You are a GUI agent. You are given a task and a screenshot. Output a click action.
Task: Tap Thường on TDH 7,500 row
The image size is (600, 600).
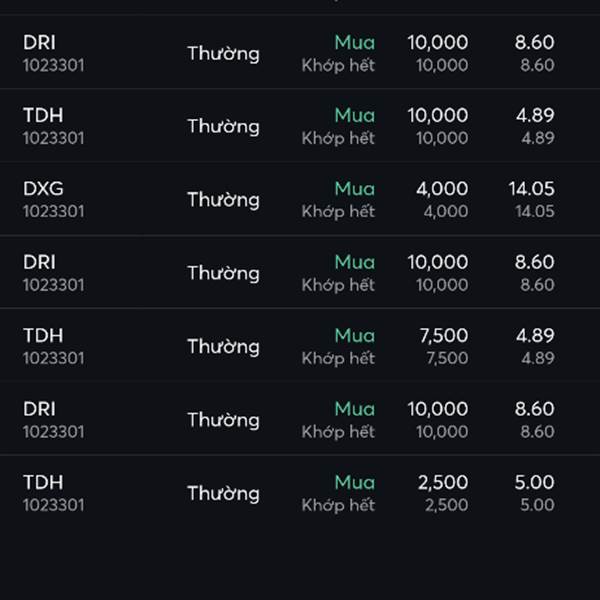pos(223,347)
